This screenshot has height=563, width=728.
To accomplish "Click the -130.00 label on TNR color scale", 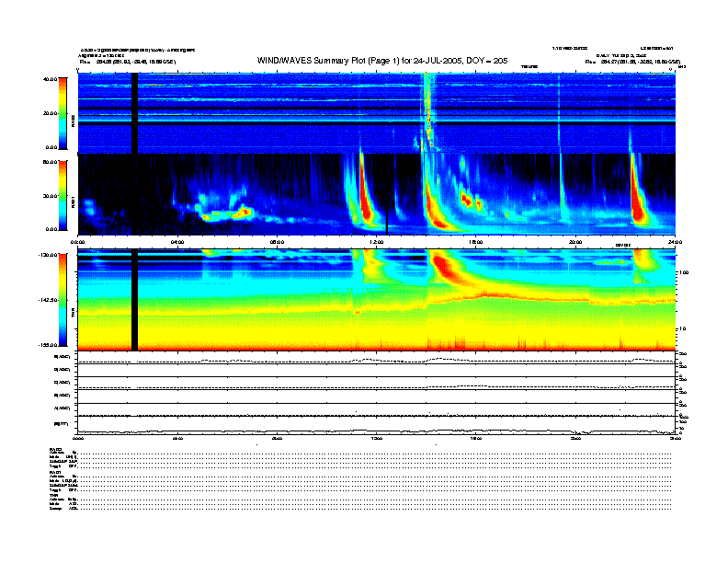I will pos(49,255).
